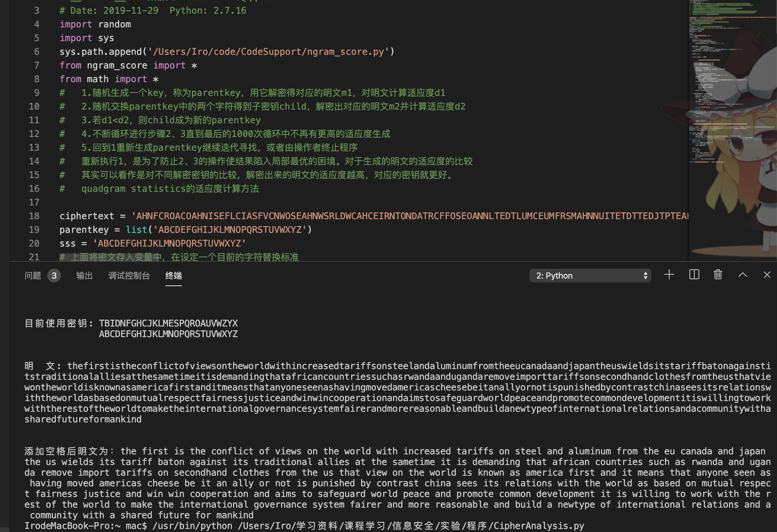Select the 终端 terminal tab
The image size is (777, 532).
[x=173, y=276]
